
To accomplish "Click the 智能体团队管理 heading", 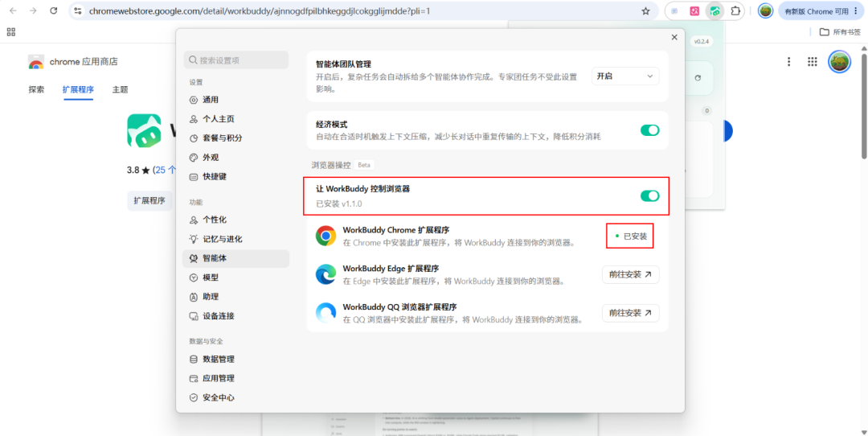I will pyautogui.click(x=343, y=64).
